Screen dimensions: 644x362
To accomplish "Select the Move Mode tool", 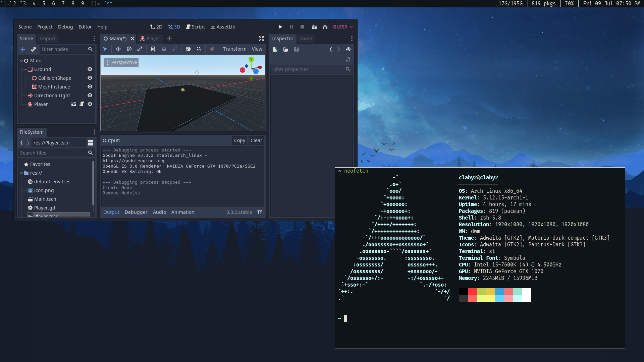I will coord(118,49).
